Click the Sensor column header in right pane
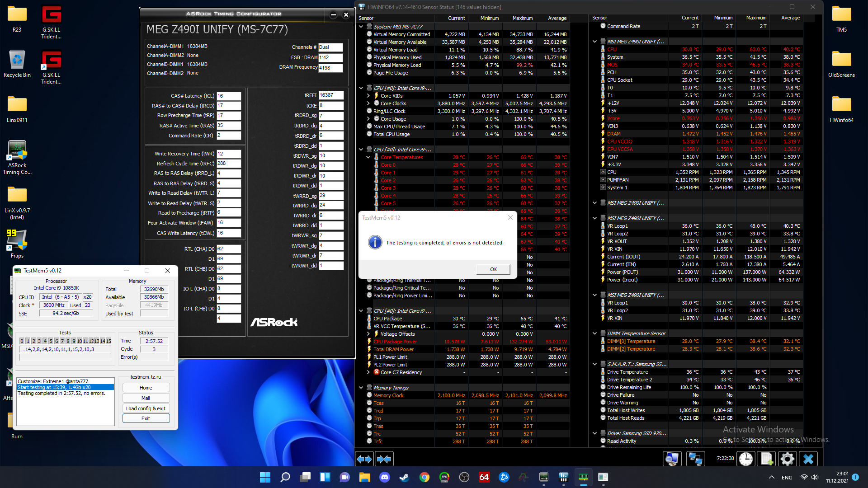This screenshot has height=488, width=868. tap(600, 18)
